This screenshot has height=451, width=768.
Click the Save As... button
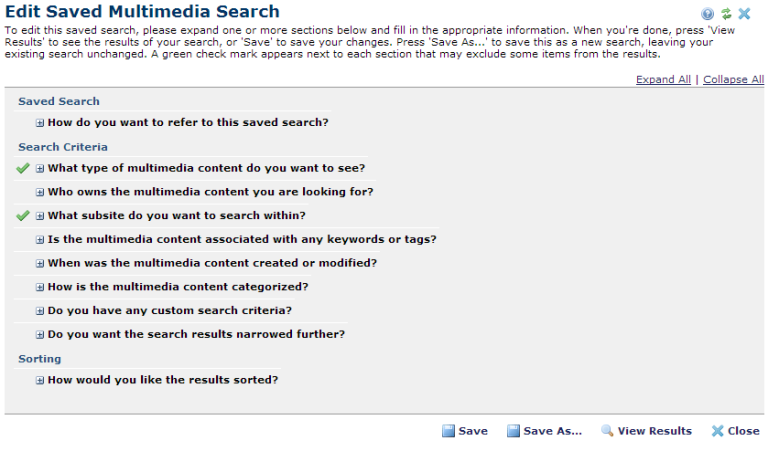(x=544, y=431)
